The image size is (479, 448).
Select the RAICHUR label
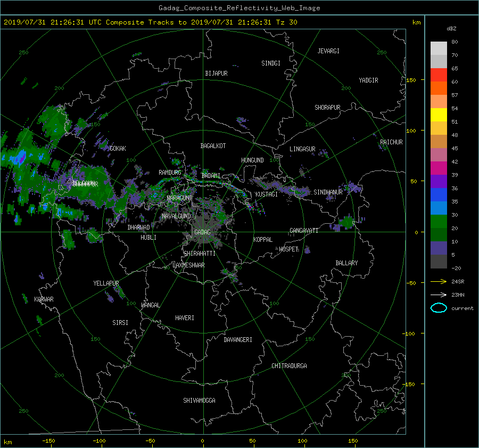[x=391, y=142]
